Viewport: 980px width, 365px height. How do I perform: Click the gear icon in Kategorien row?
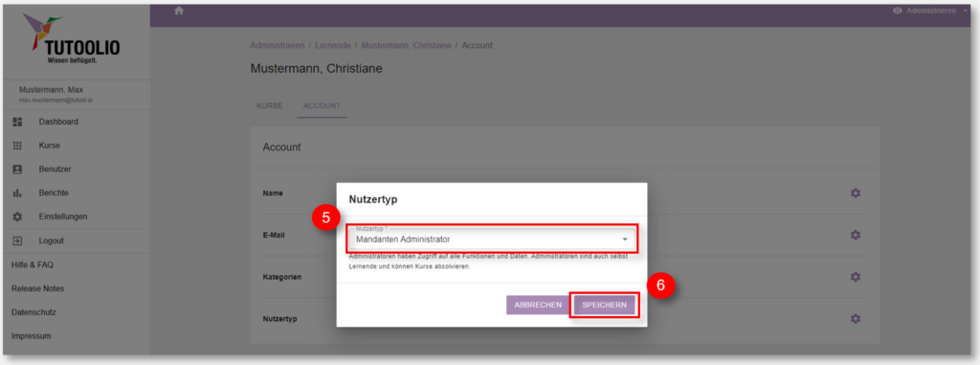point(856,277)
